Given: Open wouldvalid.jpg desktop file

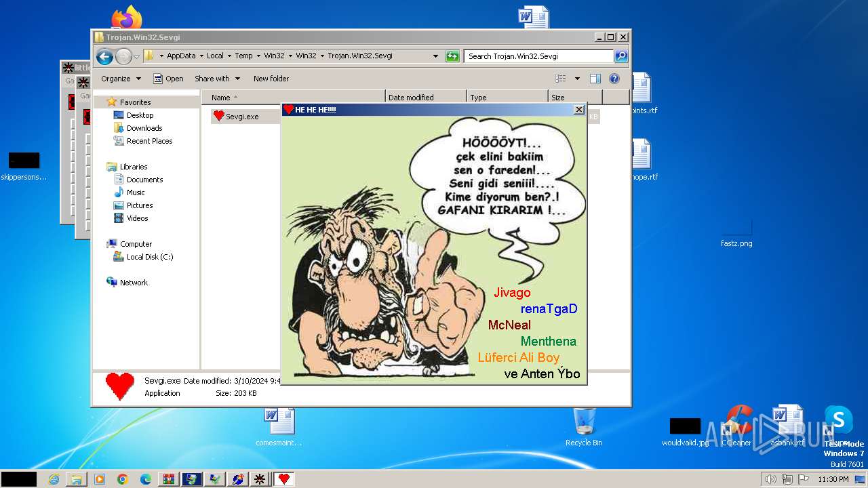Looking at the screenshot, I should pos(685,432).
